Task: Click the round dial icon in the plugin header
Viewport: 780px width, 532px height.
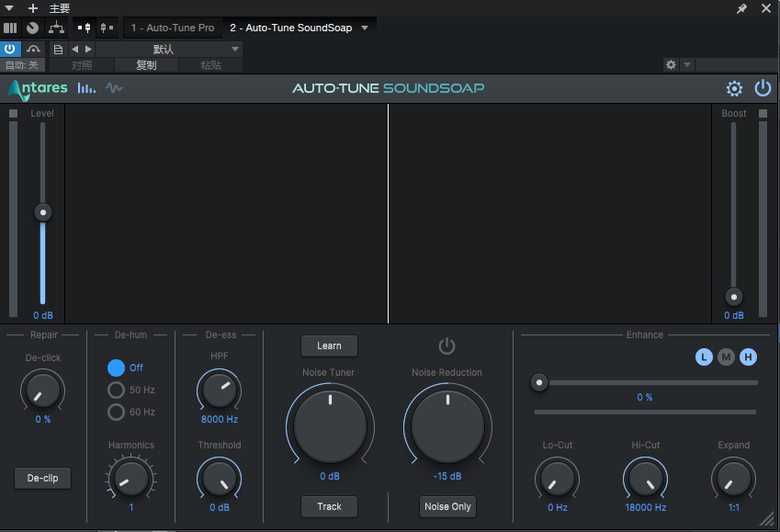Action: (x=32, y=28)
